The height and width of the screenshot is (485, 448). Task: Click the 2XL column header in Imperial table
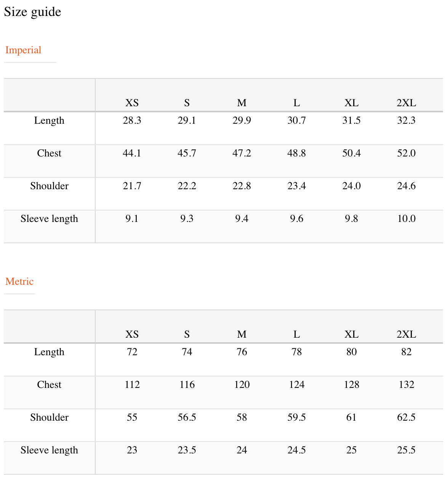[x=406, y=103]
